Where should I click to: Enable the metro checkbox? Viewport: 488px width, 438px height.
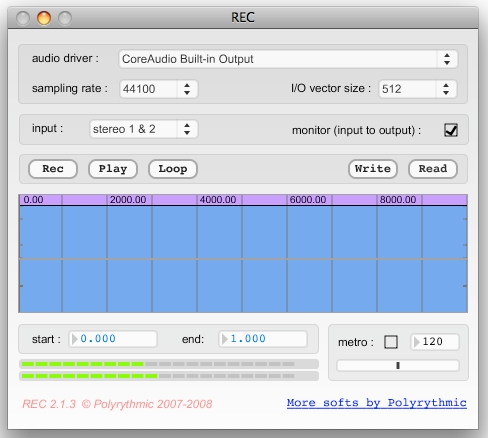tap(391, 342)
